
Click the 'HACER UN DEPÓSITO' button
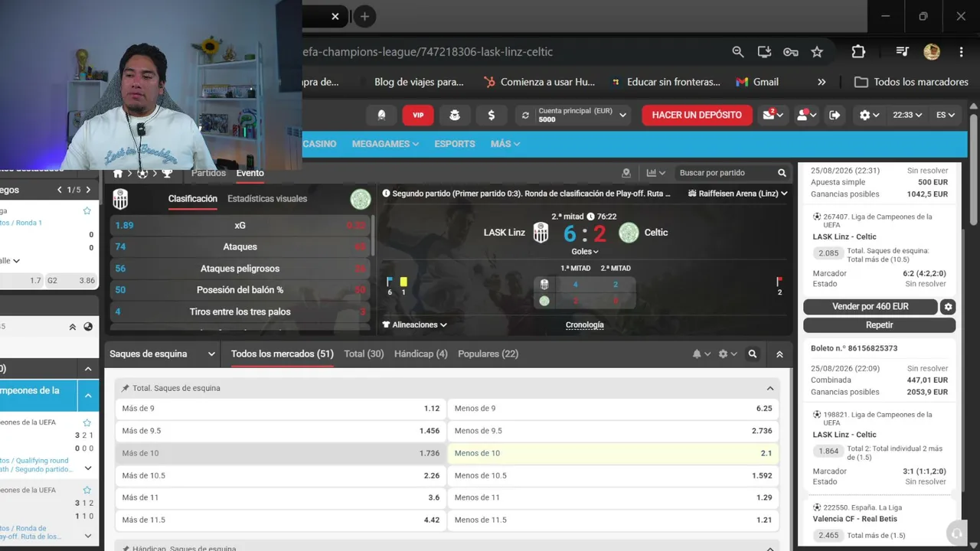[697, 115]
